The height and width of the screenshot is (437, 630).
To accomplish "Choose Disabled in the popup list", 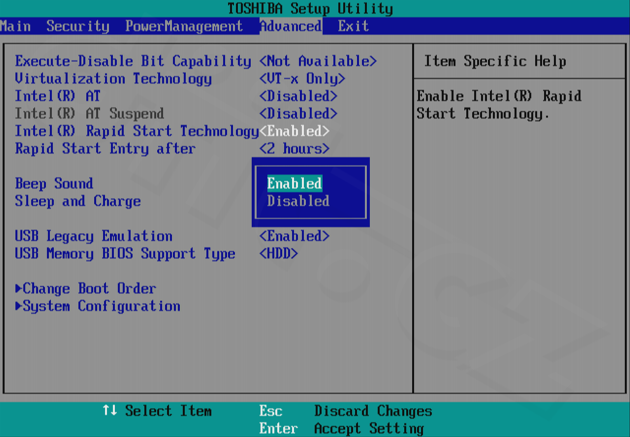I will (298, 201).
